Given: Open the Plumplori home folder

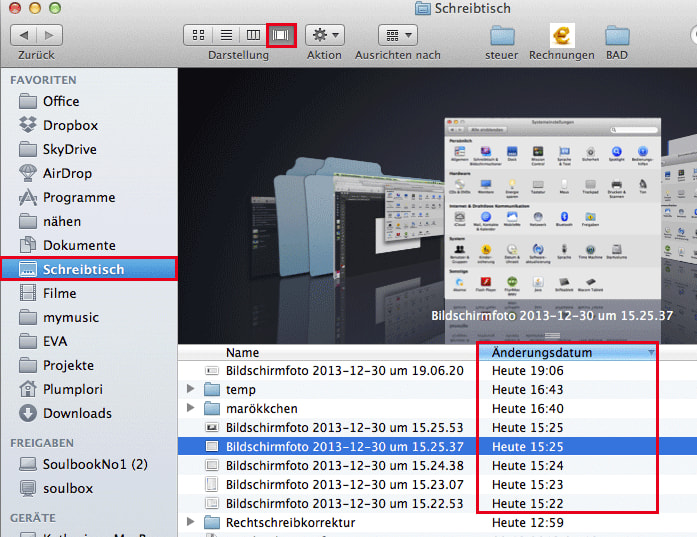Looking at the screenshot, I should 89,389.
